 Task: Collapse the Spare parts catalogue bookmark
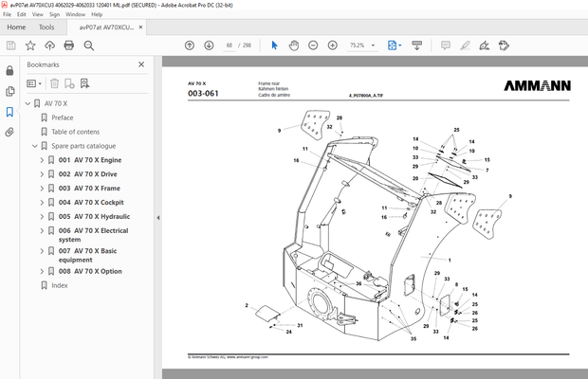coord(34,146)
